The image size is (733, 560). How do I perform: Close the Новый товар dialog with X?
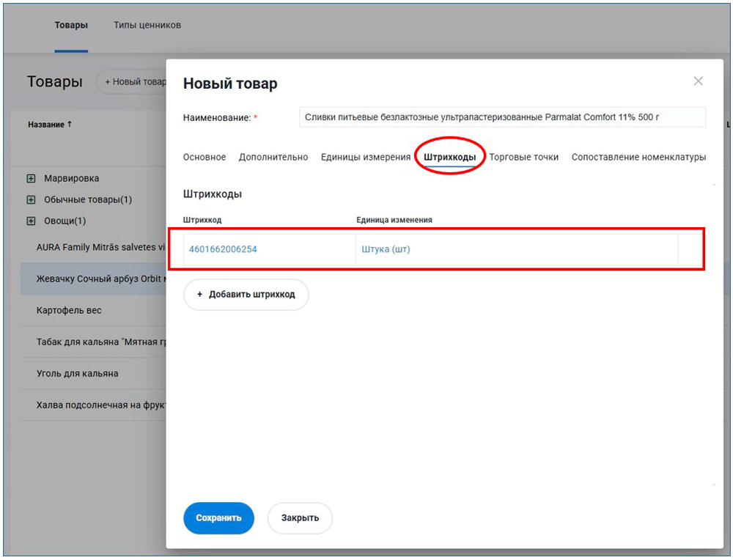[x=698, y=81]
